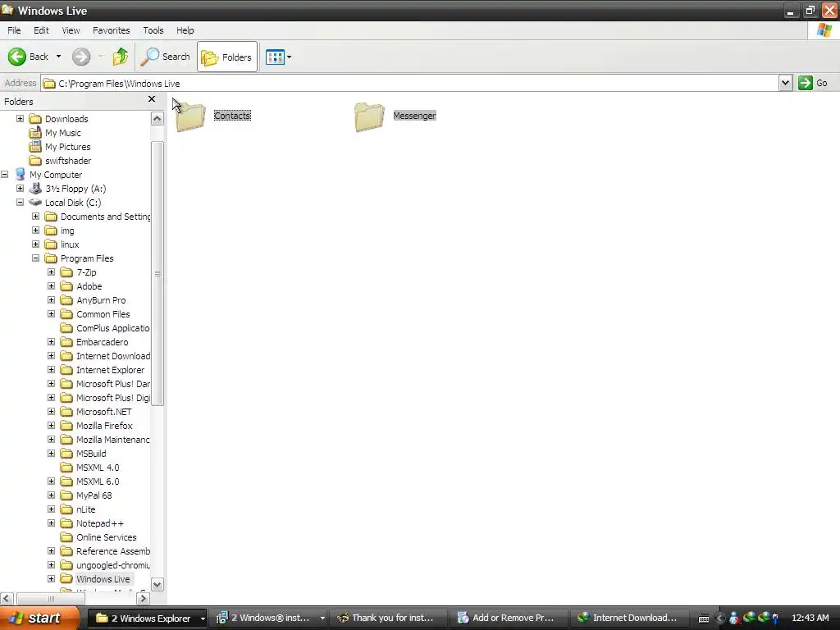This screenshot has height=630, width=840.
Task: Expand the 7-Zip folder node
Action: click(x=51, y=272)
